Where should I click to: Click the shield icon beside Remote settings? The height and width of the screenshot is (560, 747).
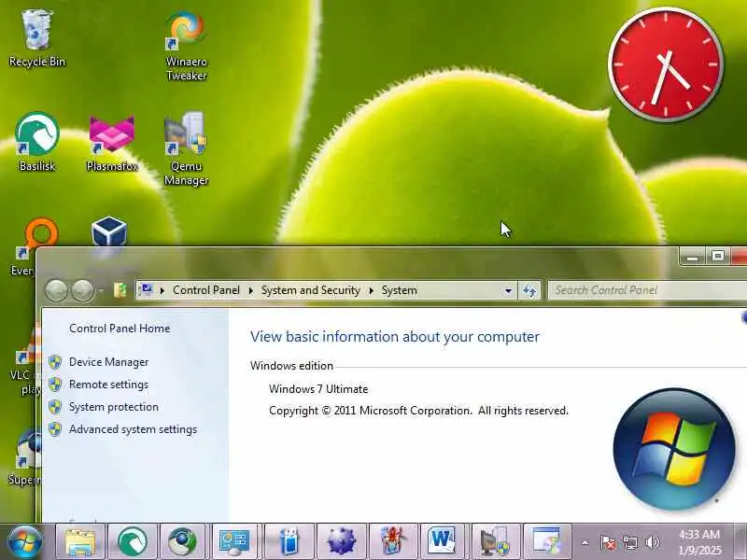click(55, 385)
